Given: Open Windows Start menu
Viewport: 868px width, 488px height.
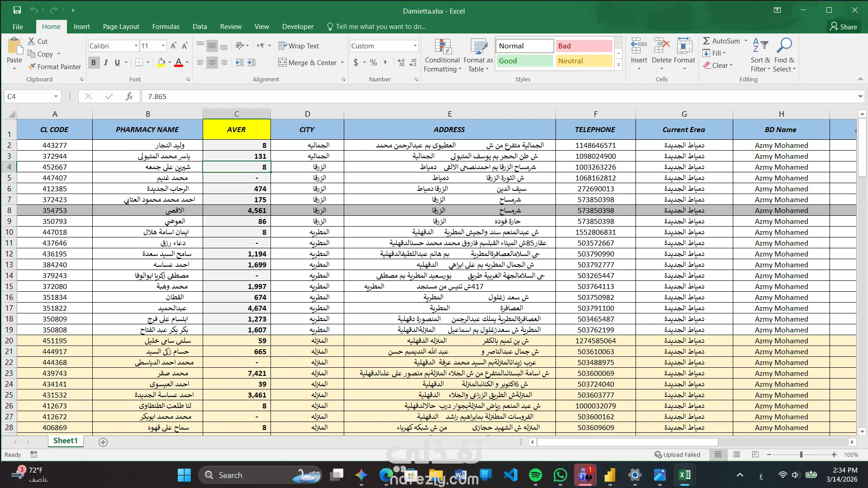Looking at the screenshot, I should click(184, 475).
